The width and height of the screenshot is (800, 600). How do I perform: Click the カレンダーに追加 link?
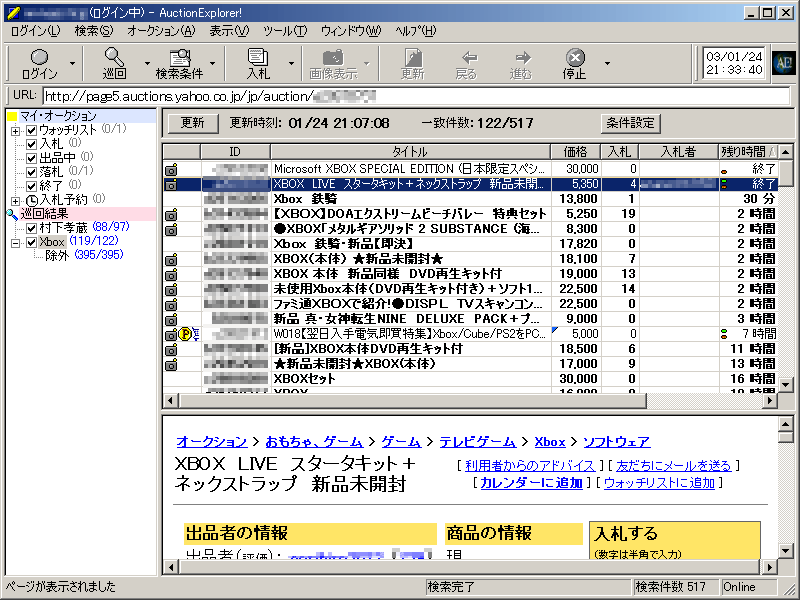click(x=531, y=483)
